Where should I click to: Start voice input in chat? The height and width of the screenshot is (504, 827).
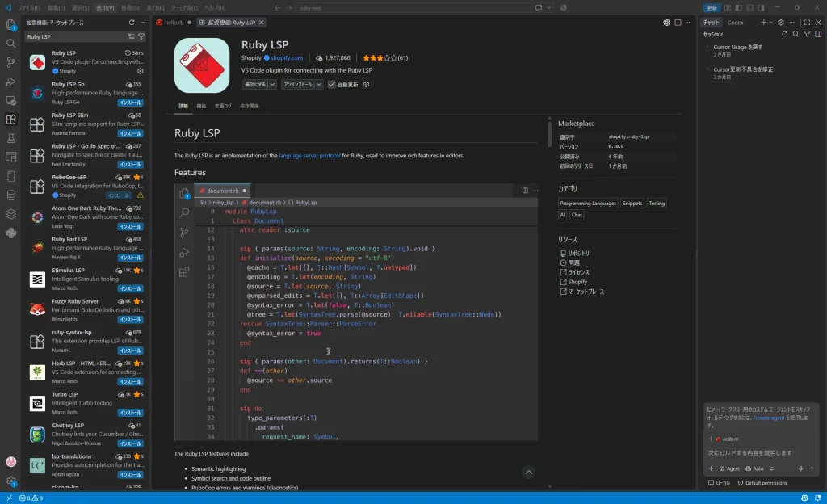point(800,468)
